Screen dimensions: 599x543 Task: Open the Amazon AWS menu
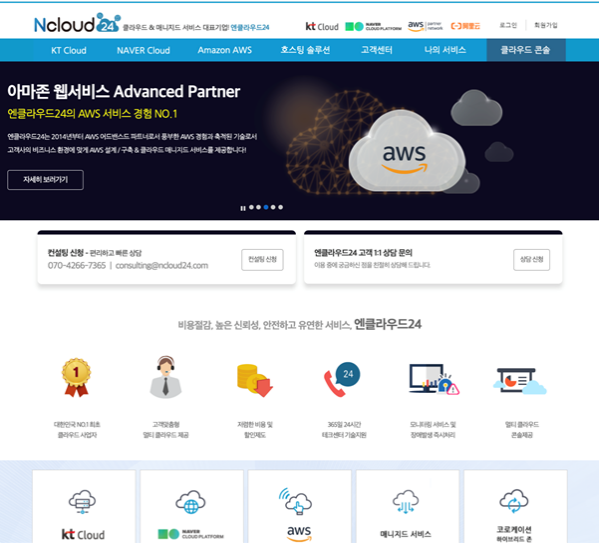pos(225,50)
